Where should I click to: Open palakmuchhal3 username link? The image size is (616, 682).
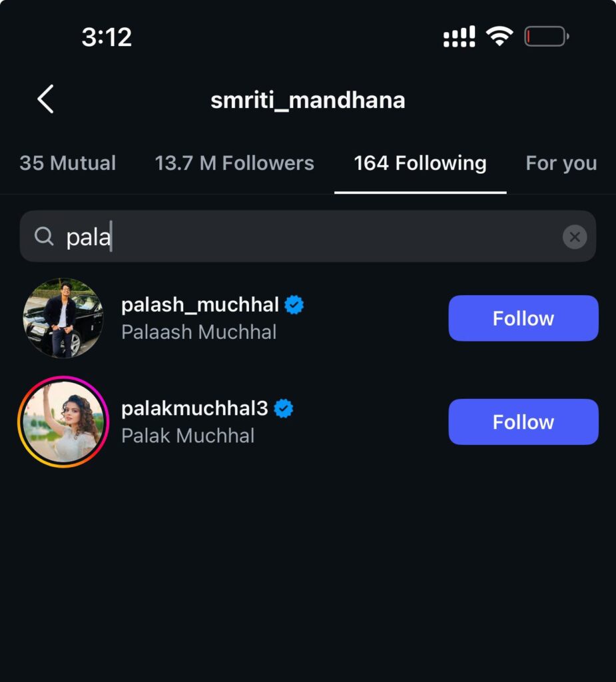(194, 408)
